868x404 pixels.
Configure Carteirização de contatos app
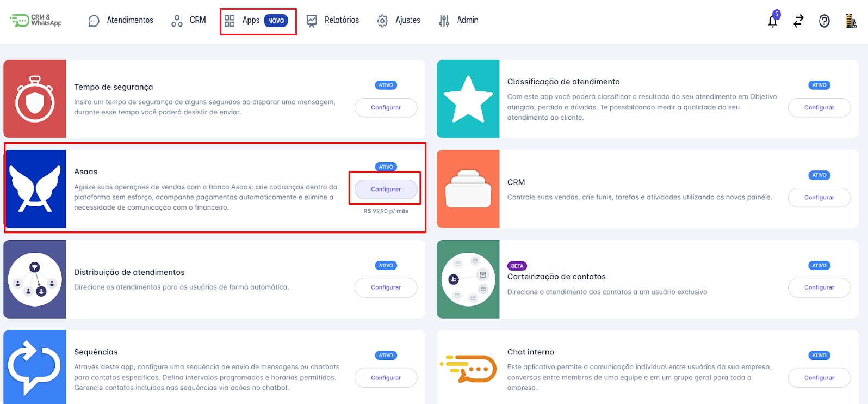(819, 287)
